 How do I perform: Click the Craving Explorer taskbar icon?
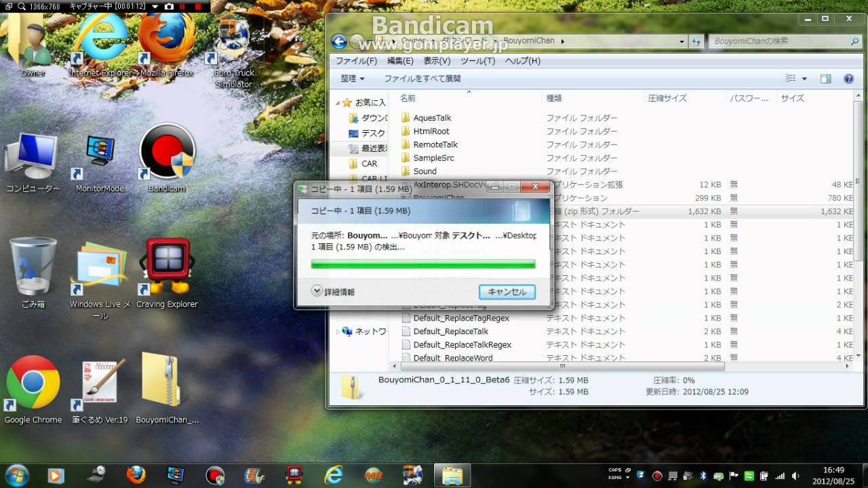tap(294, 476)
